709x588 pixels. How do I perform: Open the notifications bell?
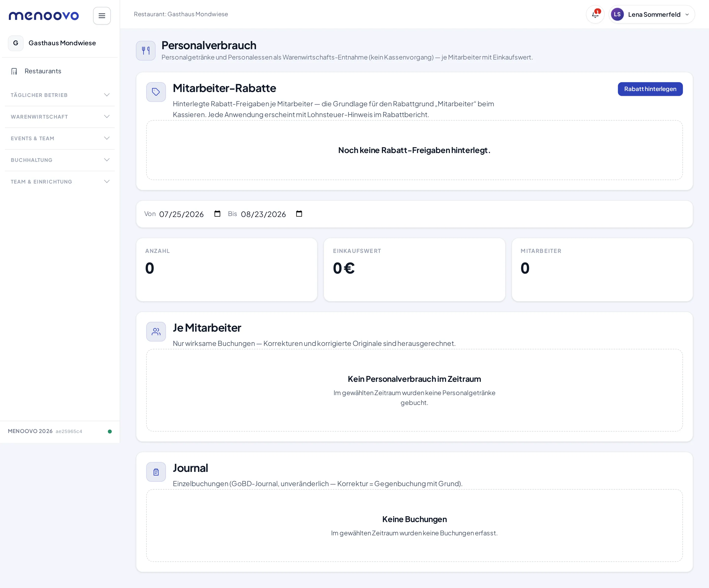595,14
